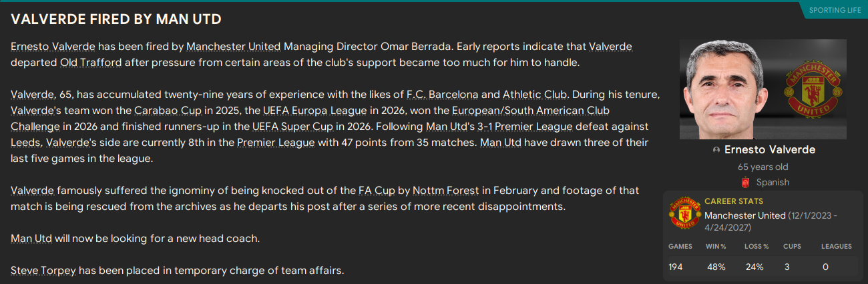Open the Manchester United link in Career Stats
This screenshot has height=284, width=868.
744,215
